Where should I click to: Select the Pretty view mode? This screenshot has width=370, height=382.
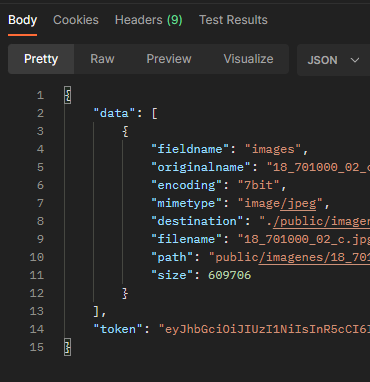click(x=41, y=59)
